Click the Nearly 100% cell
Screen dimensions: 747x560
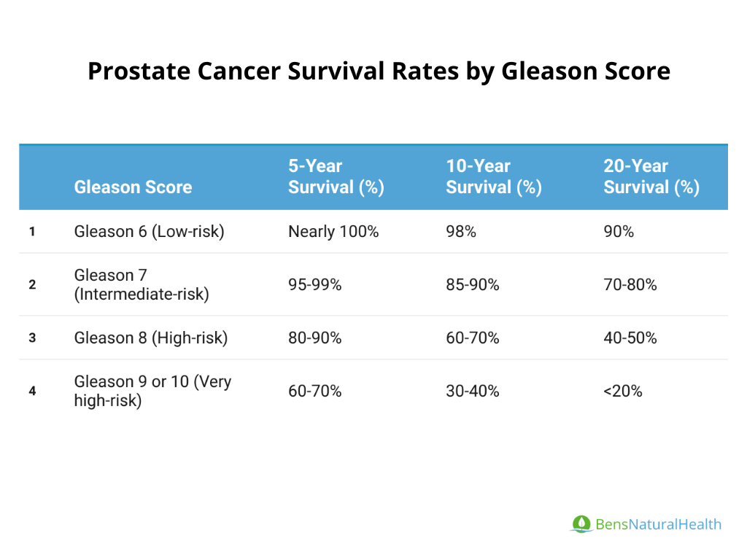[333, 232]
